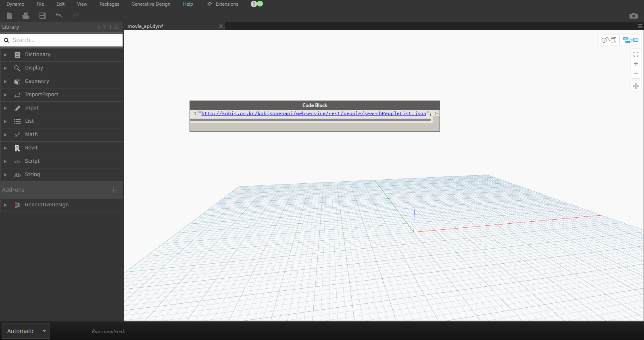Change library view layout icon
Screen dimensions: 644x340
coord(116,27)
